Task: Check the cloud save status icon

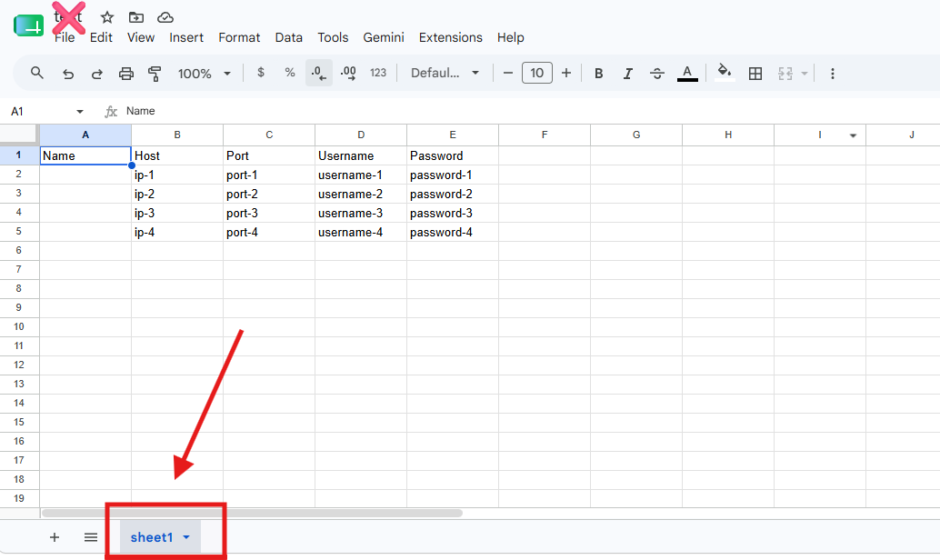Action: click(x=165, y=17)
